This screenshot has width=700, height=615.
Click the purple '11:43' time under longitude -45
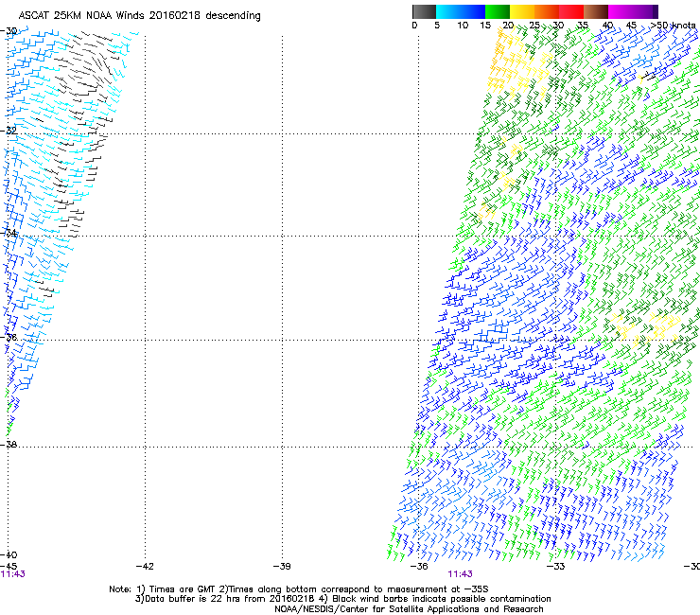[13, 574]
